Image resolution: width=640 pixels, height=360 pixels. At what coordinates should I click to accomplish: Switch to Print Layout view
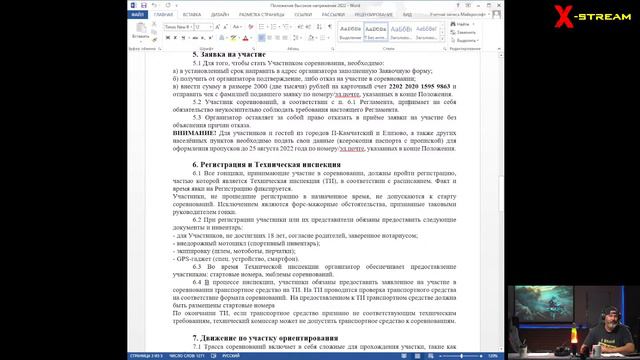pos(418,356)
